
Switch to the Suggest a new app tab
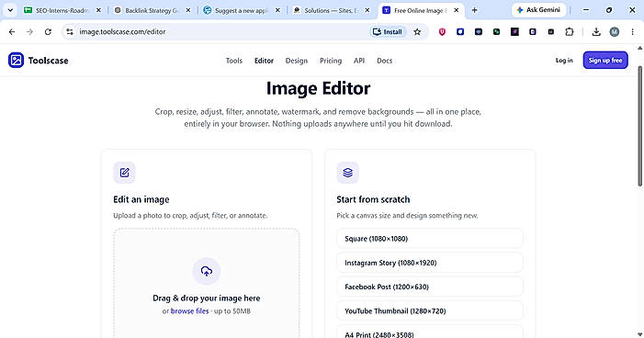pyautogui.click(x=242, y=10)
